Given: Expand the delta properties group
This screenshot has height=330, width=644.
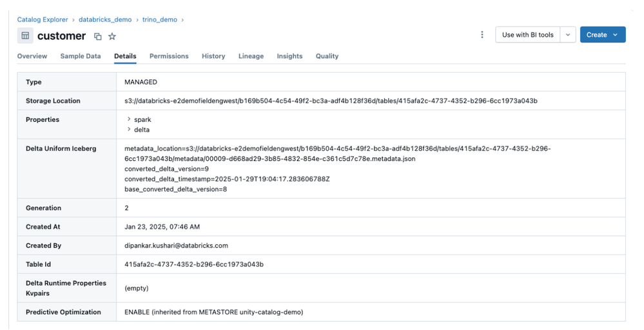Looking at the screenshot, I should (x=129, y=130).
